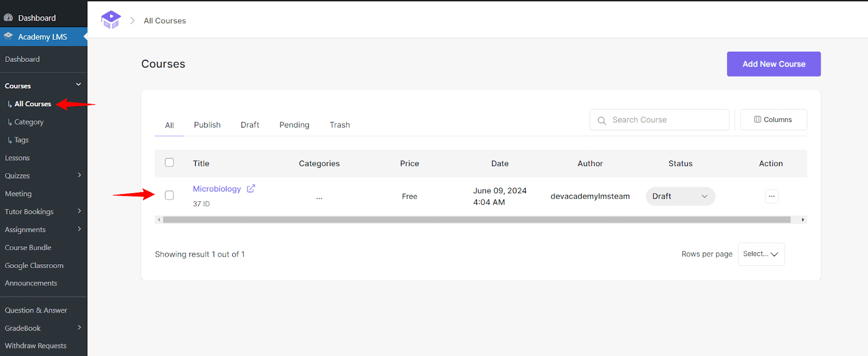Screen dimensions: 868x356
Task: Click the horizontal table scrollbar
Action: coord(476,220)
